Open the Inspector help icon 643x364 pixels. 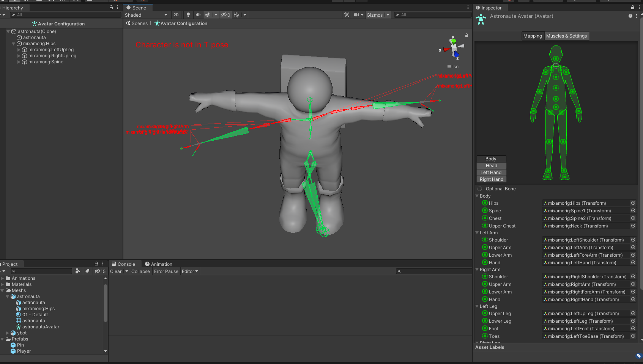[630, 16]
